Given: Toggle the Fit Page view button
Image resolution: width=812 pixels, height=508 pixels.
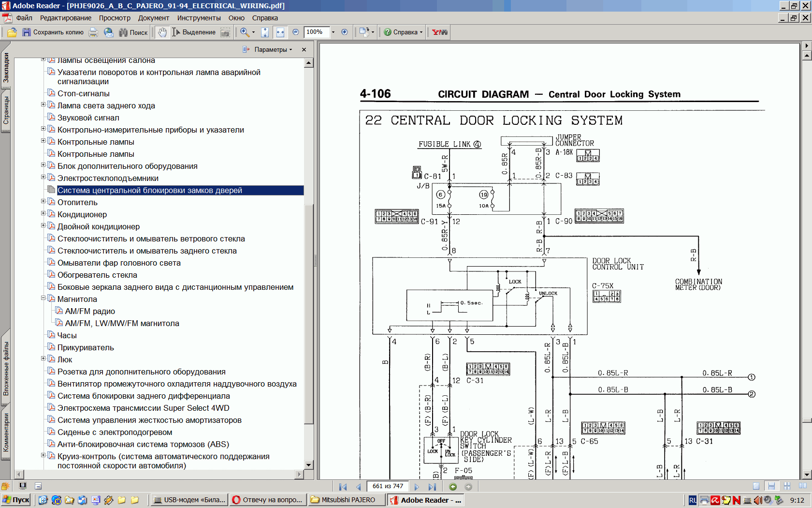Looking at the screenshot, I should [x=265, y=32].
